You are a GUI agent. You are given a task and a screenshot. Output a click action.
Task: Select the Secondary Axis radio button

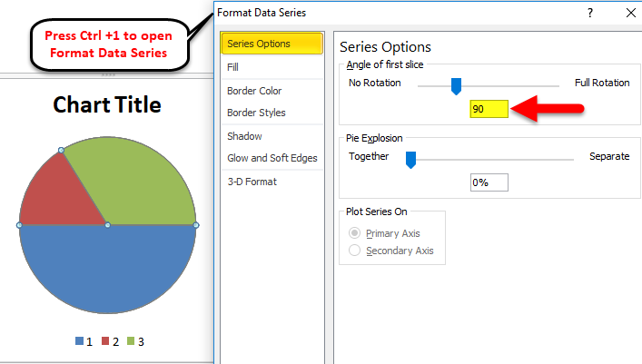coord(355,251)
